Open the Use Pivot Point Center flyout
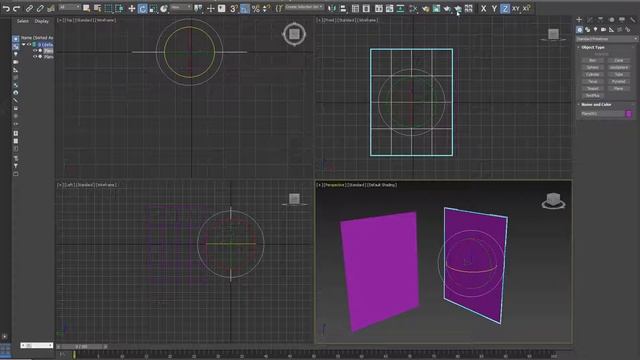Screen dimensions: 640x360 click(x=199, y=9)
